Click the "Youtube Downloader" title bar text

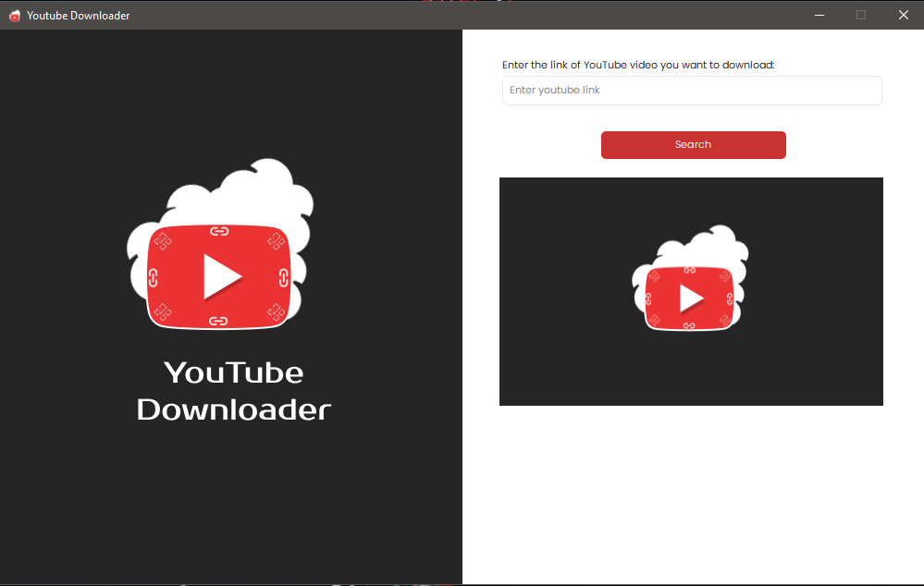pos(79,16)
